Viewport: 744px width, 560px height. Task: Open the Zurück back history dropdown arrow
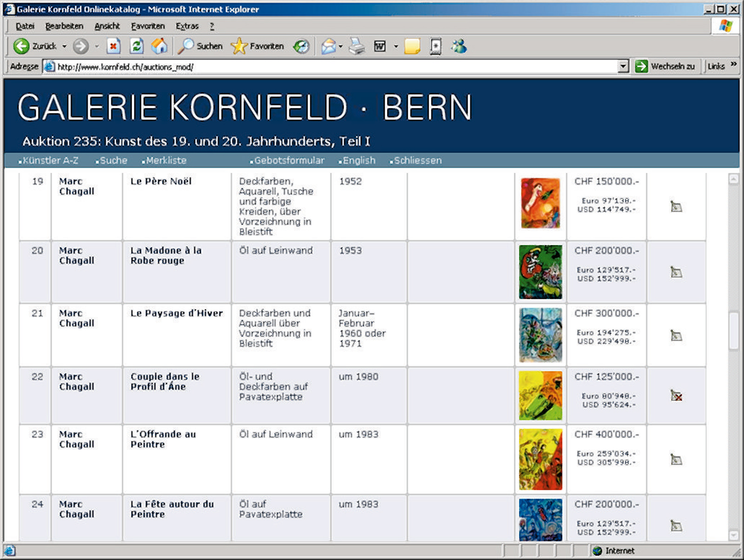[x=64, y=46]
